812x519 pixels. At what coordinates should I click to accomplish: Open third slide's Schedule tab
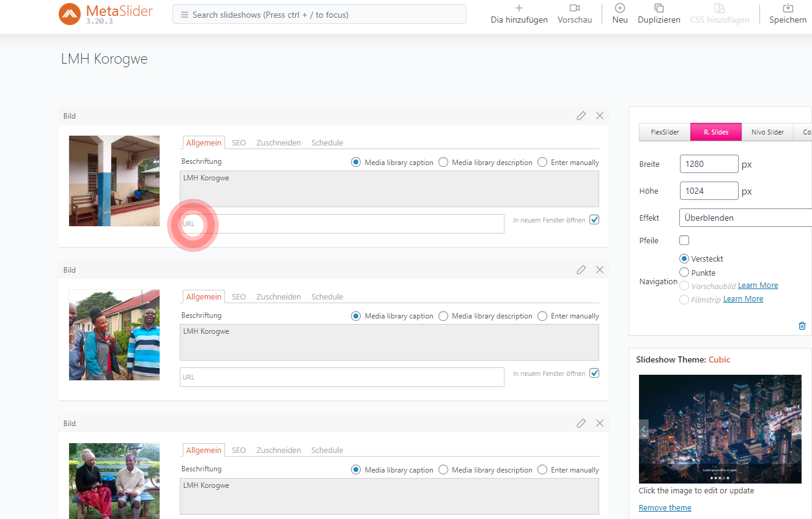point(327,450)
